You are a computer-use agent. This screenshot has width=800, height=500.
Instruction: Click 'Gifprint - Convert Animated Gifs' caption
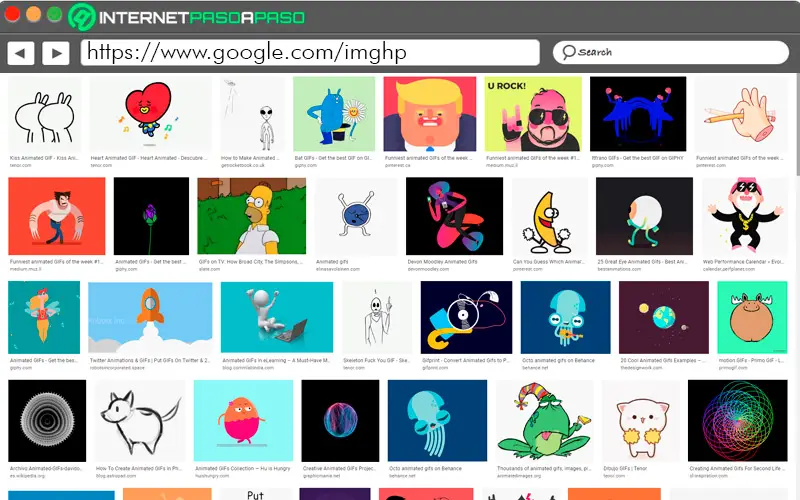[466, 360]
